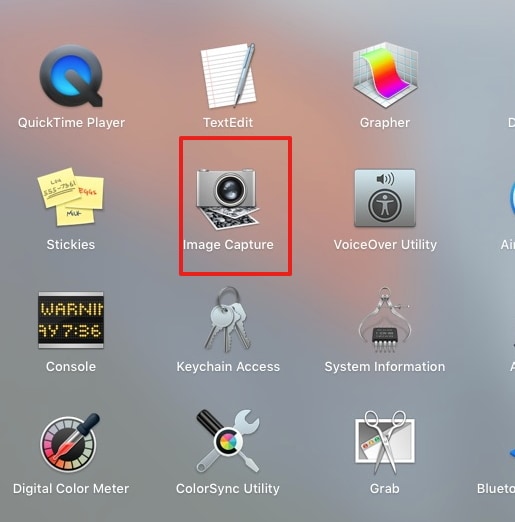Open System Information chip icon
Screen dimensions: 515x522
385,319
